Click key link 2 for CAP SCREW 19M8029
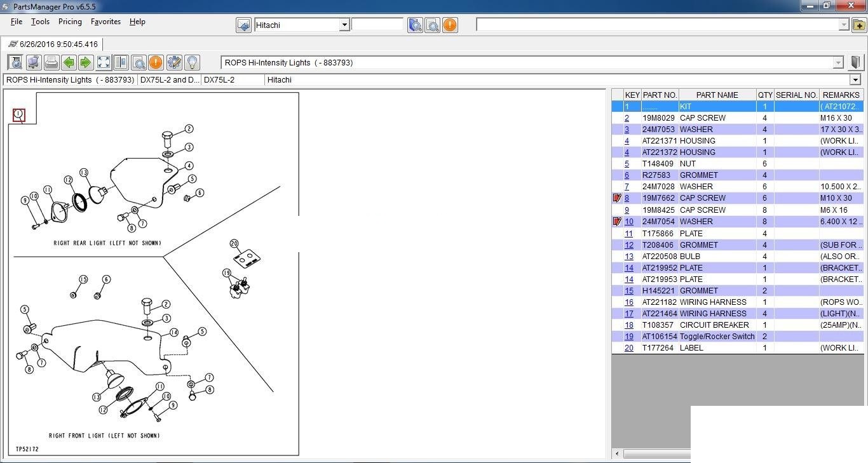Screen dimensions: 868x463 tap(627, 118)
